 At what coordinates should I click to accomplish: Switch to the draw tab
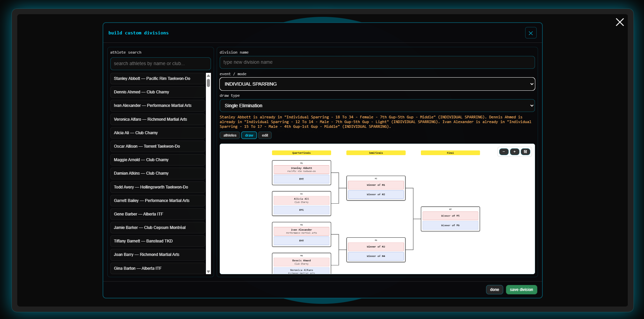click(x=249, y=135)
